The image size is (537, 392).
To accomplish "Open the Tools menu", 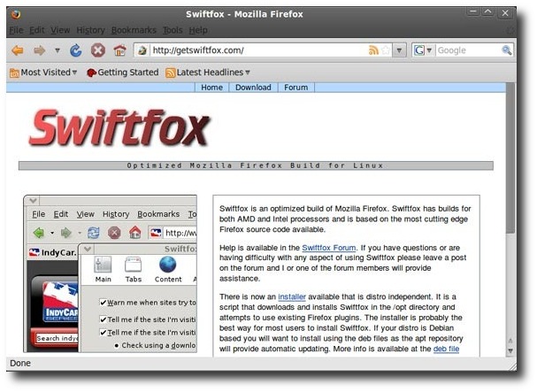I will point(173,30).
